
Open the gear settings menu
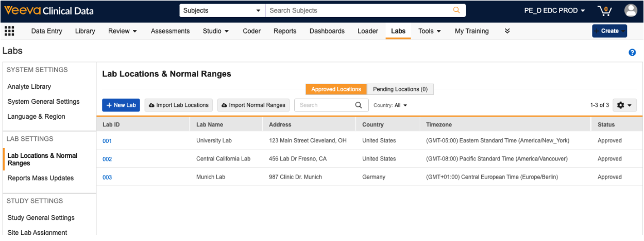624,105
